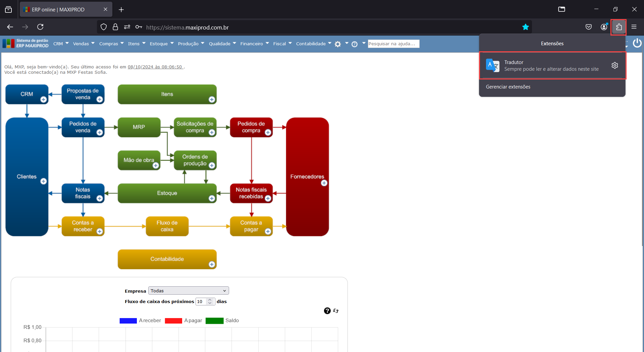The width and height of the screenshot is (644, 352).
Task: Close the ERP online MAXIPROD tab
Action: coord(105,9)
